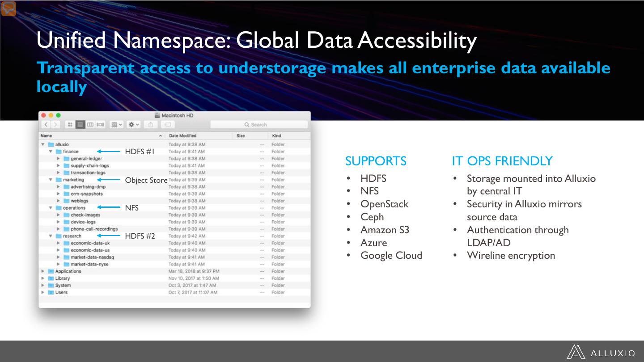Click the device-logs folder icon
Screen dimensions: 644x362
tap(67, 222)
